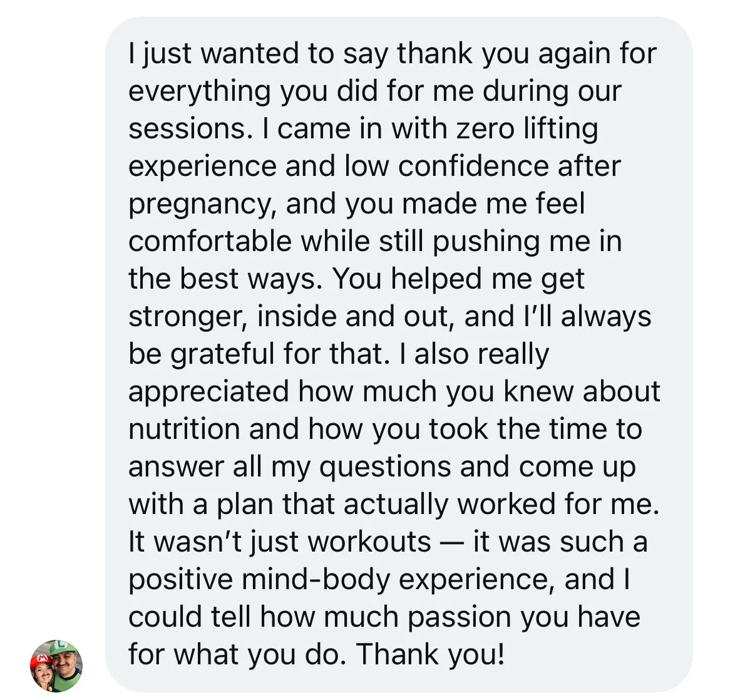Image resolution: width=745 pixels, height=700 pixels.
Task: Click the word 'passion' in the message
Action: pyautogui.click(x=459, y=617)
